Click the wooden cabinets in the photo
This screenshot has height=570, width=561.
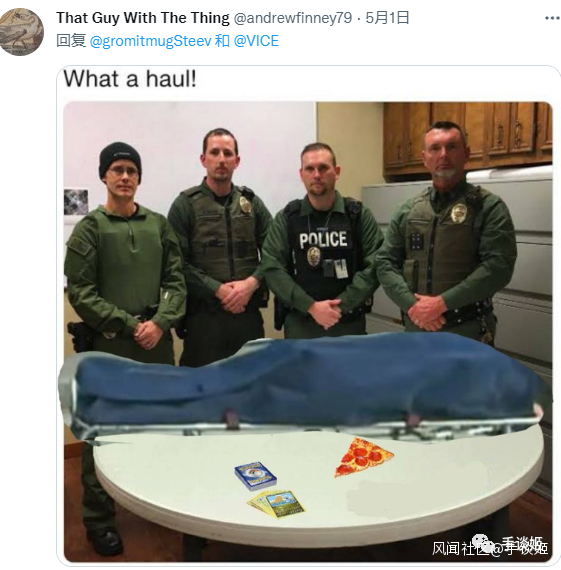point(468,136)
